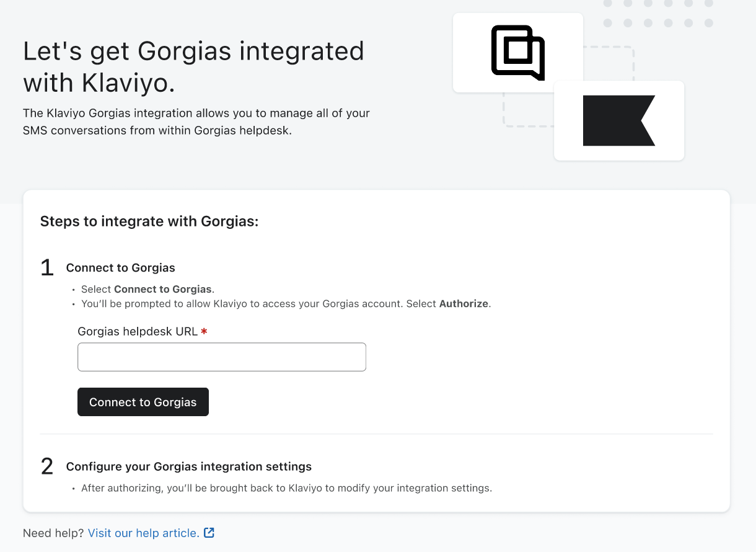Click the black Klaviyo flag logo

[618, 121]
